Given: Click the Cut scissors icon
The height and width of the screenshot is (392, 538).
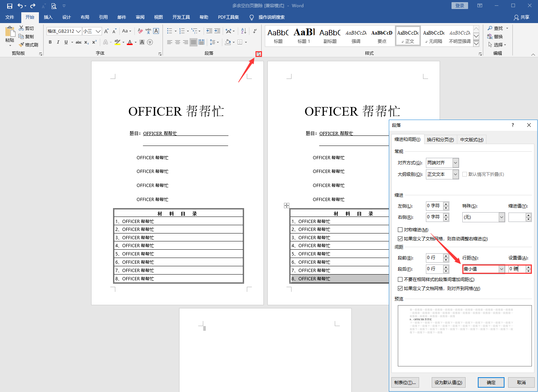Looking at the screenshot, I should pos(21,28).
